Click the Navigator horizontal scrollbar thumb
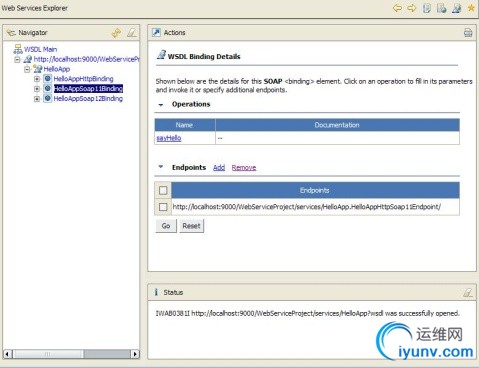479x368 pixels. (47, 354)
